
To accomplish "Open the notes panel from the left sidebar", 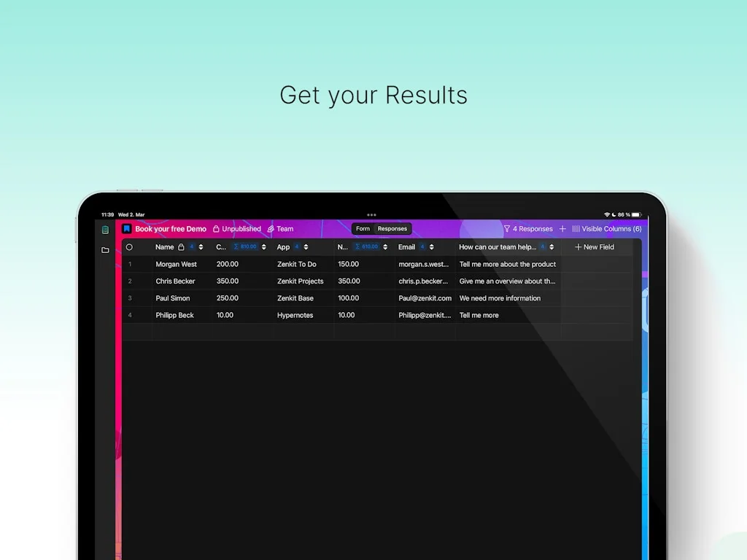I will point(104,229).
